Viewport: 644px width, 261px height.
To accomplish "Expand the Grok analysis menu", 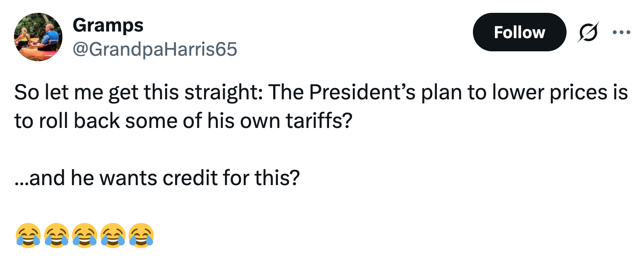I will tap(588, 32).
